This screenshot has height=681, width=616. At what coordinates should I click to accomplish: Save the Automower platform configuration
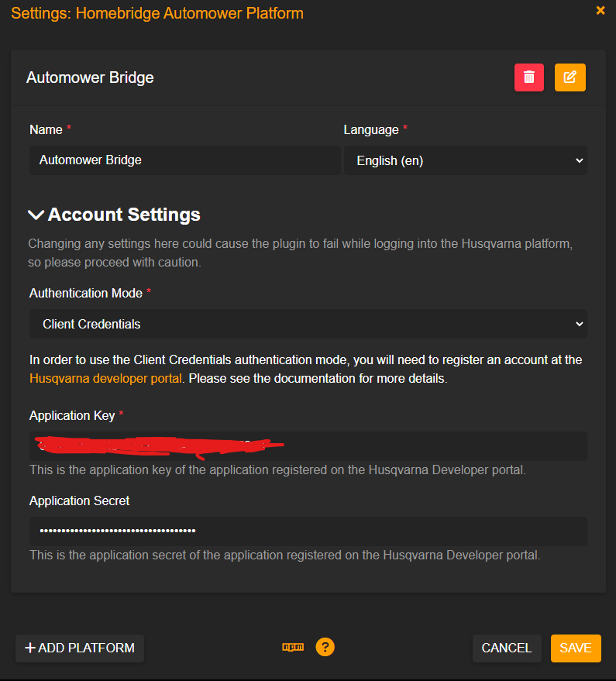576,648
